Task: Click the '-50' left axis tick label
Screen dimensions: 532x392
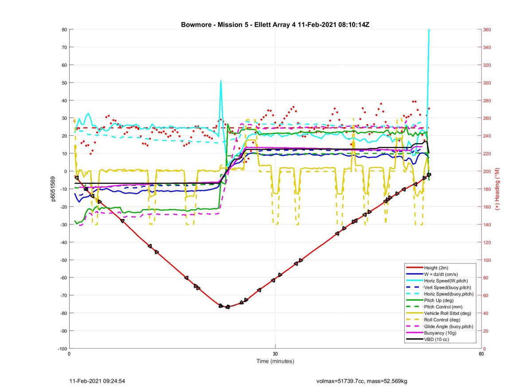Action: pos(63,260)
